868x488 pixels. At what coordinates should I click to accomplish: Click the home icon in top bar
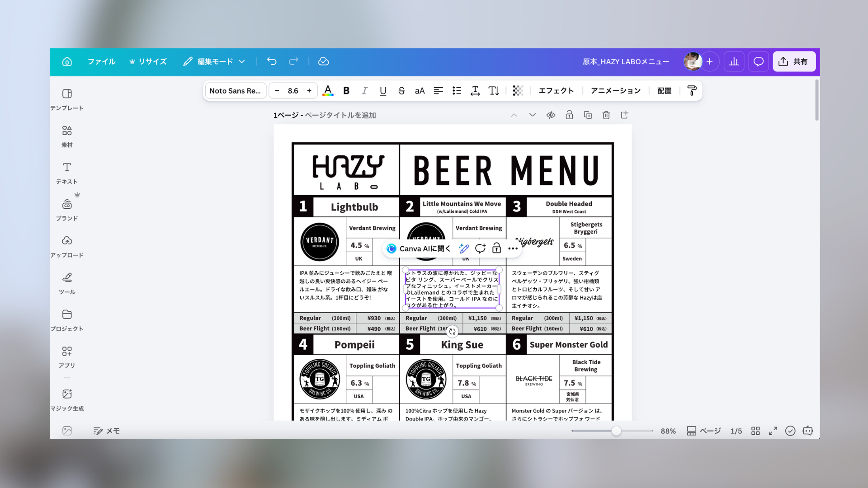pos(67,61)
